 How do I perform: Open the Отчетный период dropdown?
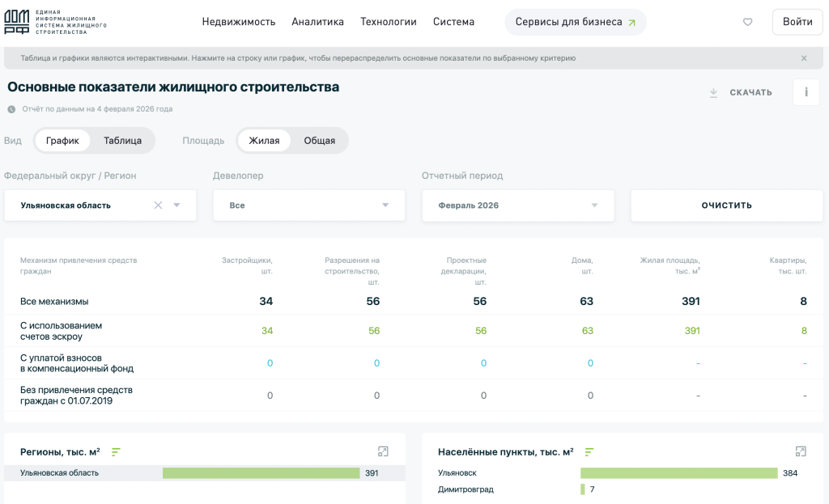518,205
